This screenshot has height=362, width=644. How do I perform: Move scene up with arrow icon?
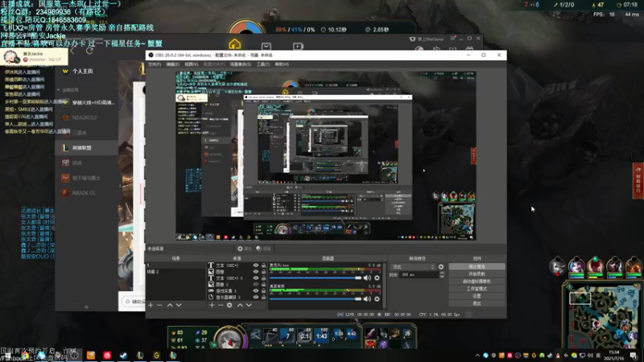pyautogui.click(x=170, y=306)
